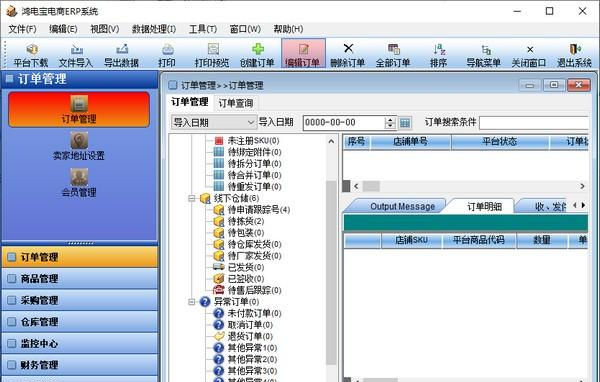The image size is (600, 382).
Task: Open the calendar picker next to date field
Action: pyautogui.click(x=405, y=123)
